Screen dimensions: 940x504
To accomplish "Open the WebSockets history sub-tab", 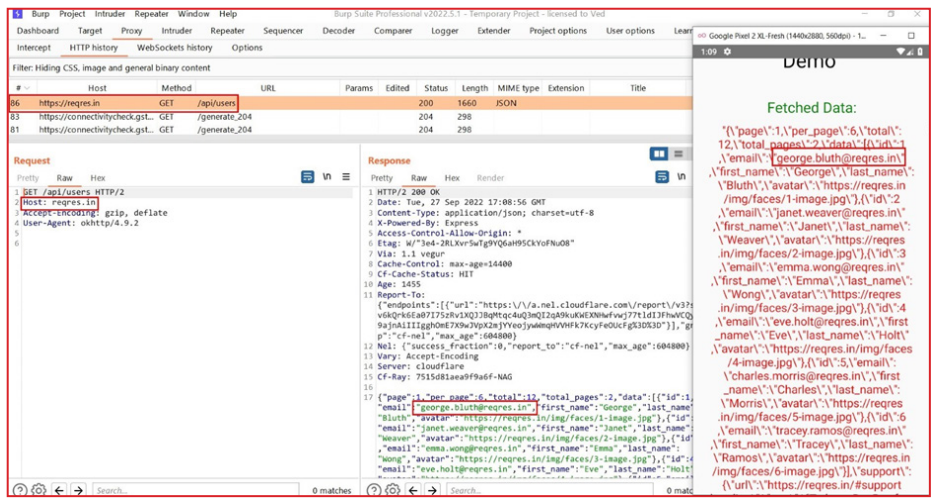I will coord(174,47).
